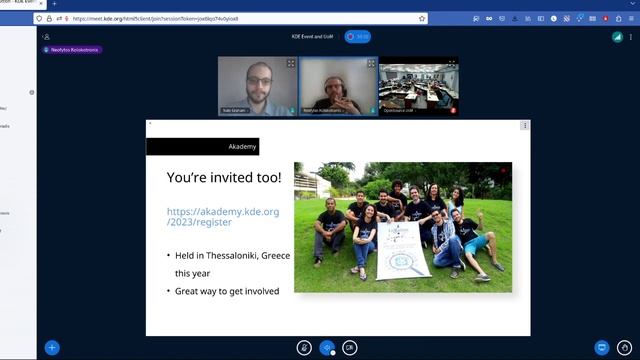Click the red shield extension icon
Screen dimensions: 640x360
(x=606, y=19)
